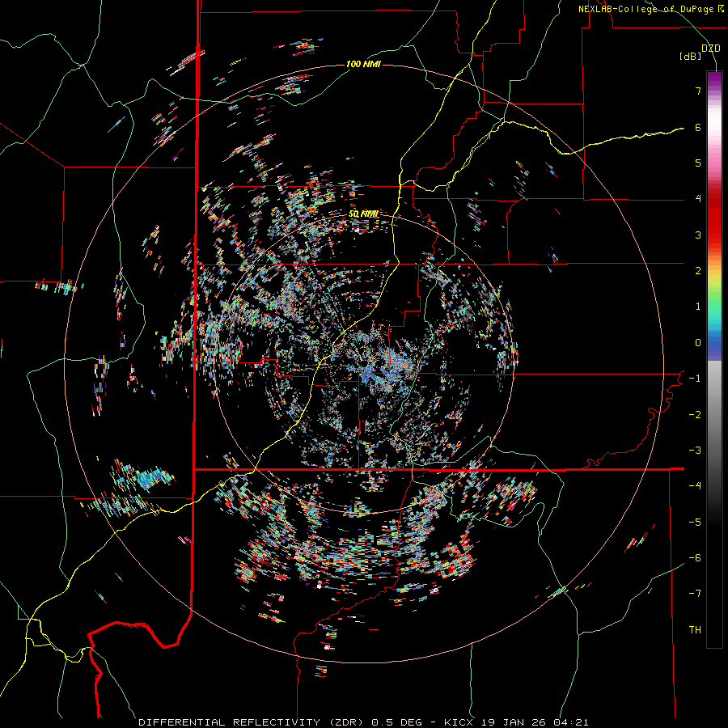
Task: Click the "-4" value on the color scale
Action: pyautogui.click(x=695, y=486)
